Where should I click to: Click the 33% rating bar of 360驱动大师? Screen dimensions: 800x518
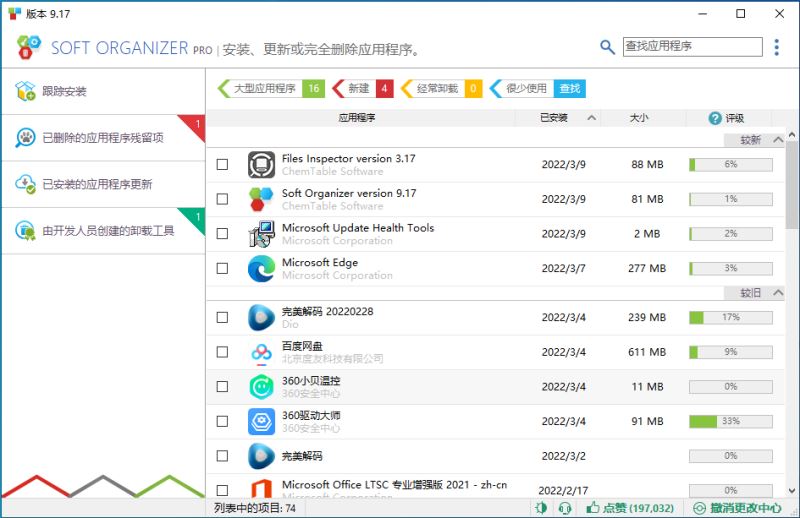(731, 422)
